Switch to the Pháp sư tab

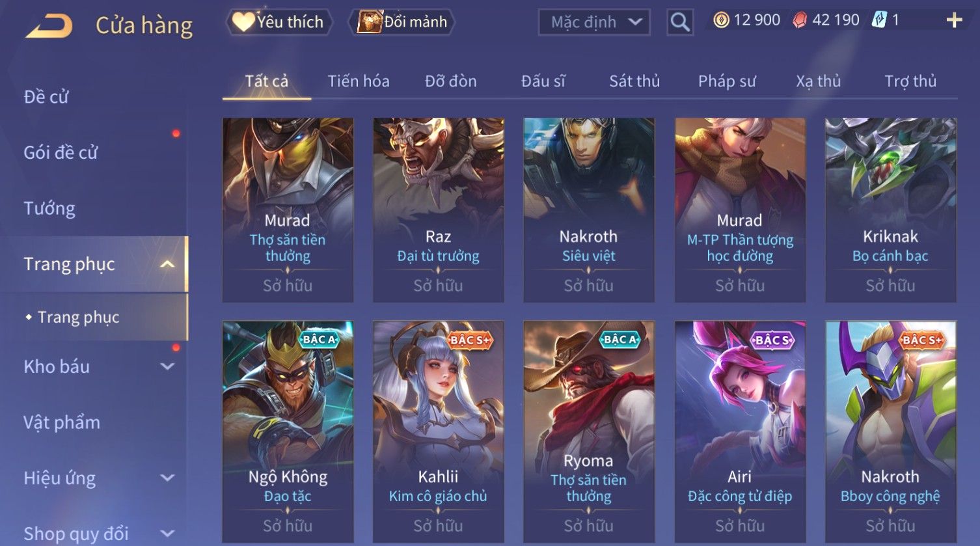(x=727, y=81)
